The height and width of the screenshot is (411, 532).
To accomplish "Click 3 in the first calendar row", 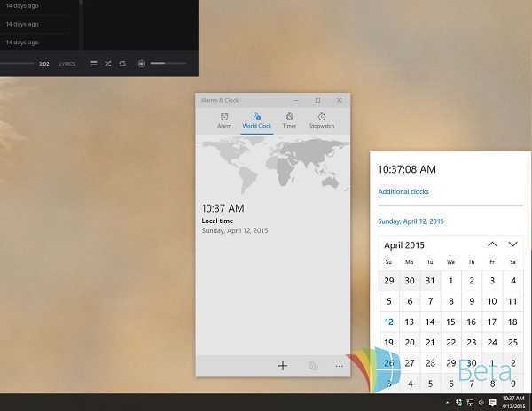I will 492,281.
